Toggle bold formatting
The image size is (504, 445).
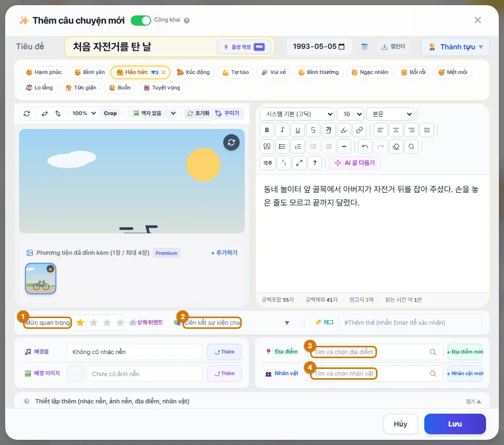tap(267, 130)
